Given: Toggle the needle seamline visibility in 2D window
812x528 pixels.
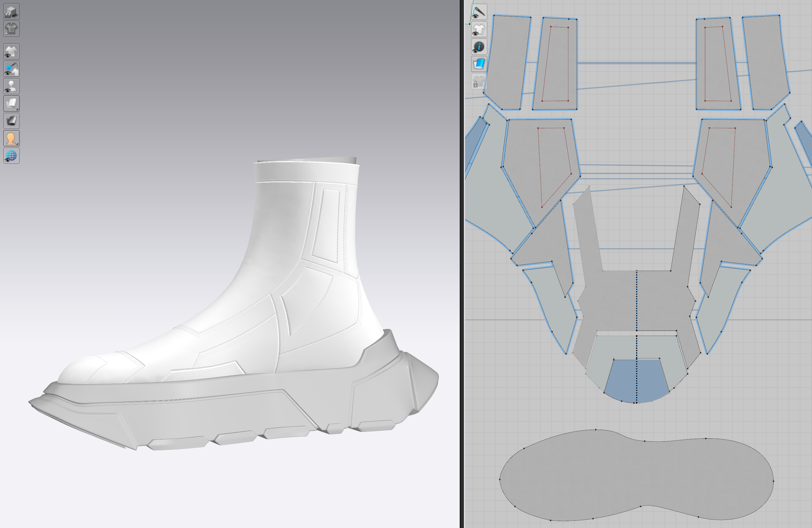Looking at the screenshot, I should tap(479, 12).
